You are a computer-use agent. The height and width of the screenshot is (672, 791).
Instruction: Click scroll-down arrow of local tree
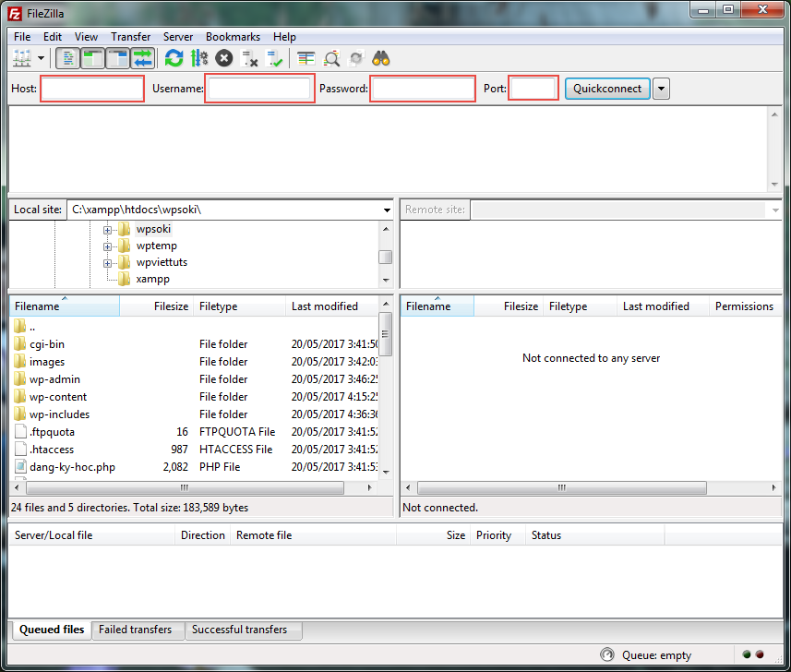click(386, 280)
